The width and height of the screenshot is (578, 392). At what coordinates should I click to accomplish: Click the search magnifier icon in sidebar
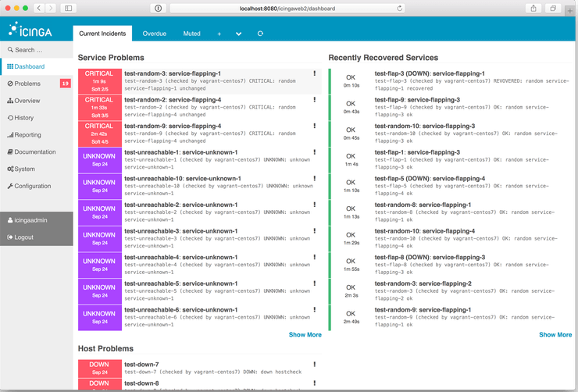(x=10, y=50)
